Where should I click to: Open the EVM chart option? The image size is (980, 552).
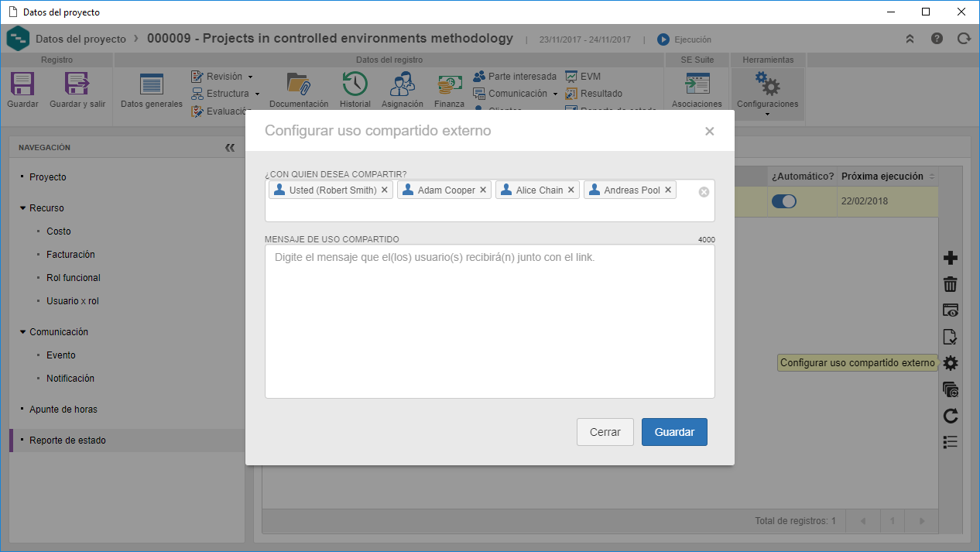point(583,77)
